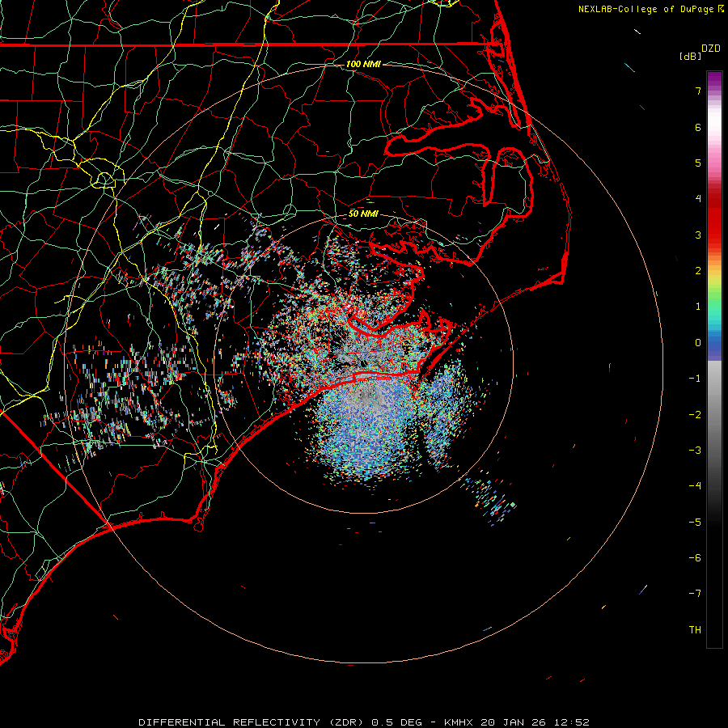Click the NEXLAB-College of DuPage label
Image resolution: width=728 pixels, height=728 pixels.
tap(647, 9)
